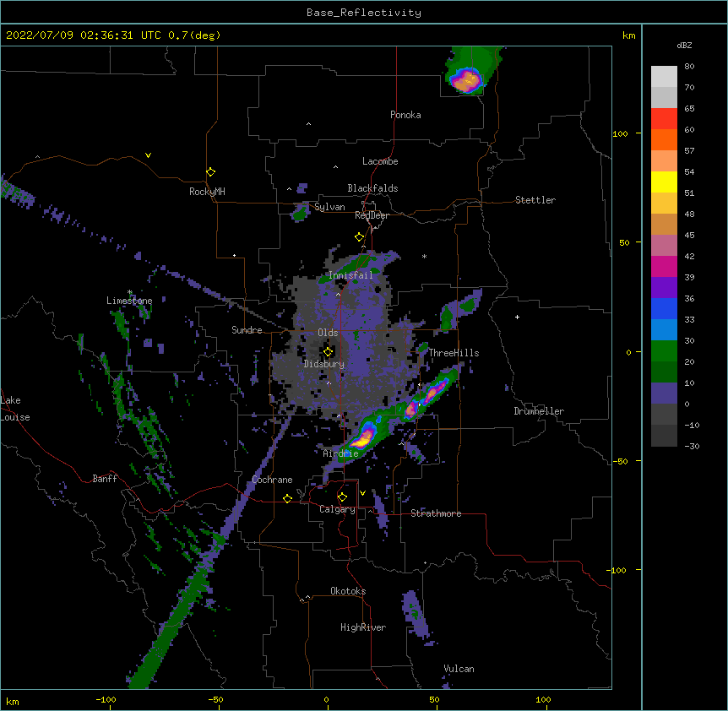Click the yellow diamond marker south of RedDeer
Screen dimensions: 728x711
(x=360, y=237)
